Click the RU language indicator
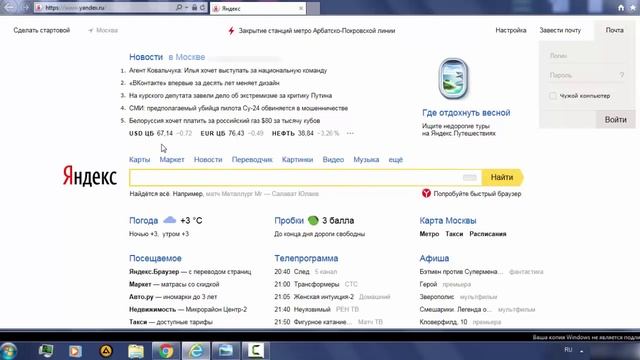 pos(568,350)
